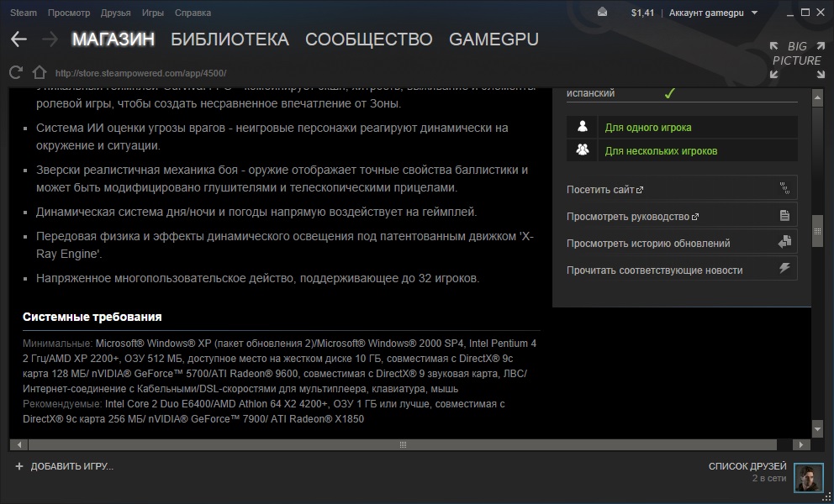The height and width of the screenshot is (504, 834).
Task: Open the Друзья menu
Action: (x=115, y=13)
